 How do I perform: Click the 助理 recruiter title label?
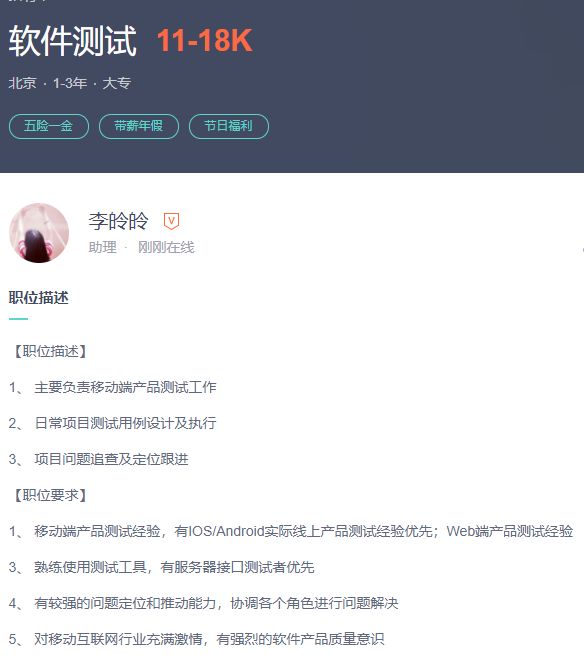[103, 247]
